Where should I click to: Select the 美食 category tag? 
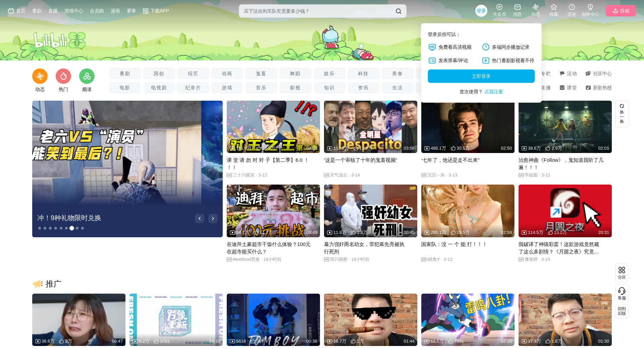point(397,73)
